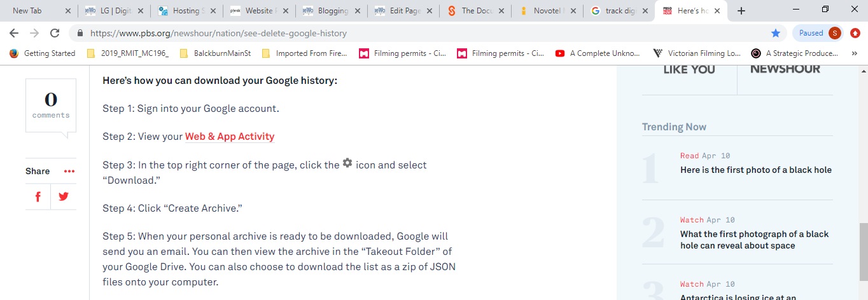This screenshot has width=868, height=300.
Task: Close the New Tab tab
Action: point(68,11)
